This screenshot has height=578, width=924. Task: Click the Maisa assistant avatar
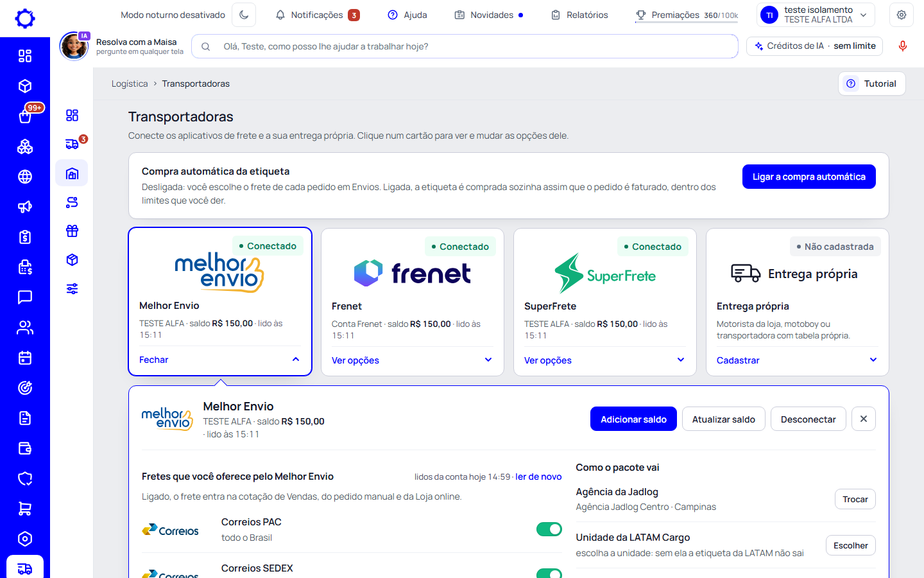click(74, 46)
